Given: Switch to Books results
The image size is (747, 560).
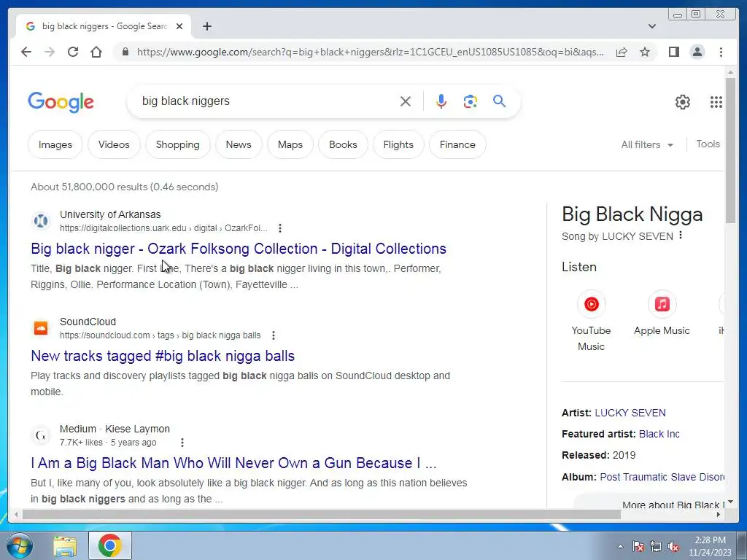Looking at the screenshot, I should click(343, 145).
